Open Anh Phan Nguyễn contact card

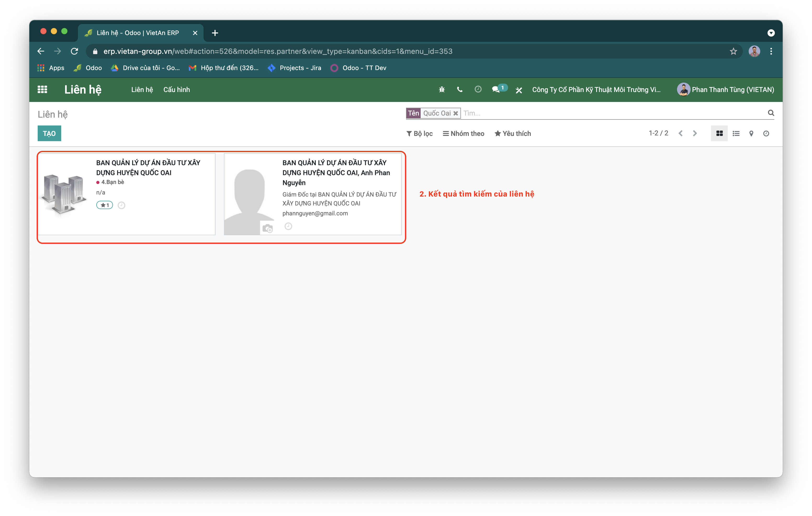point(336,173)
